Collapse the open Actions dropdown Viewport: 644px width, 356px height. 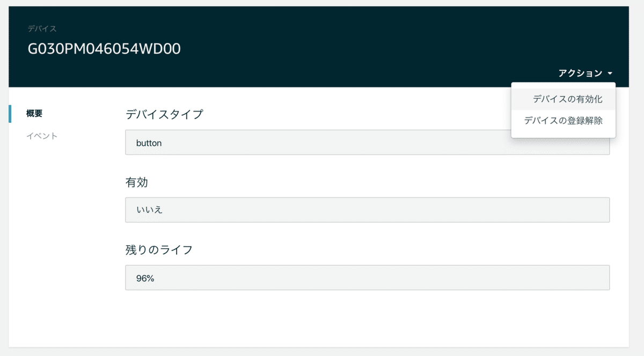pos(580,72)
